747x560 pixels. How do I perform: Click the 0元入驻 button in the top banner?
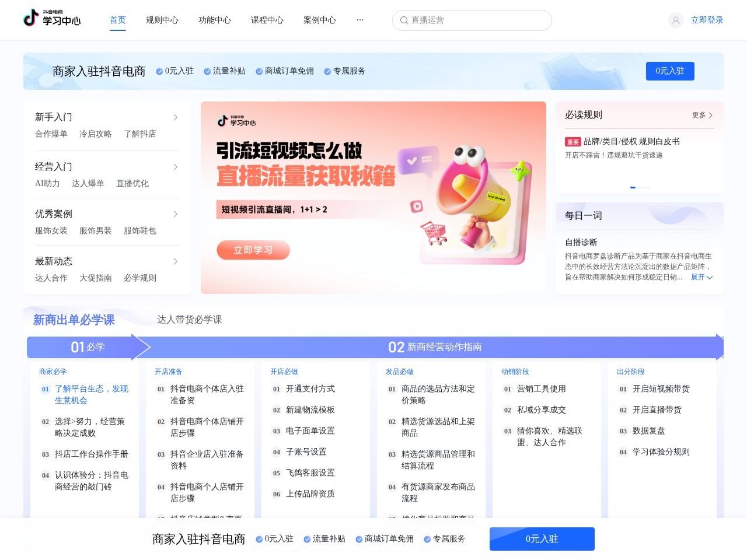coord(670,71)
